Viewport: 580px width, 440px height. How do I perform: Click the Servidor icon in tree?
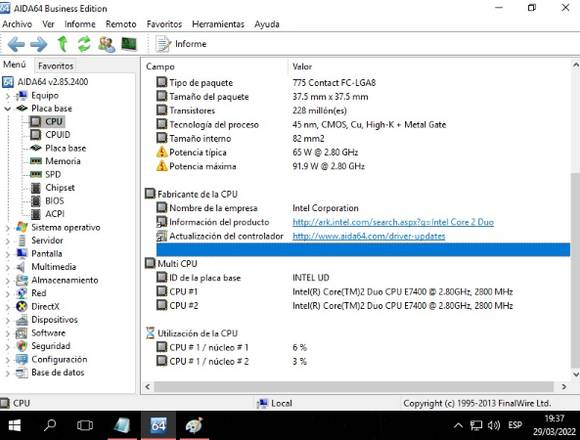coord(22,240)
